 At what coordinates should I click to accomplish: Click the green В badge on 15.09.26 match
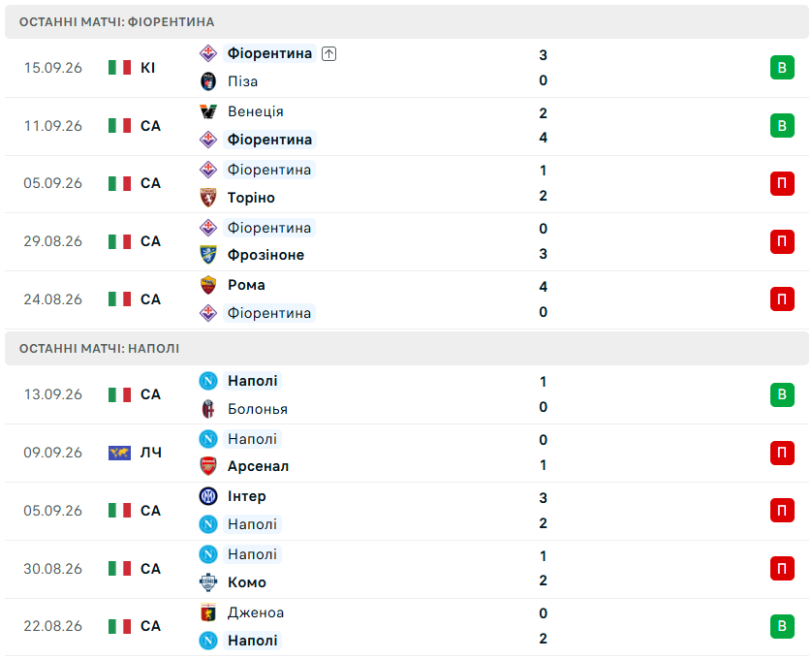coord(782,67)
